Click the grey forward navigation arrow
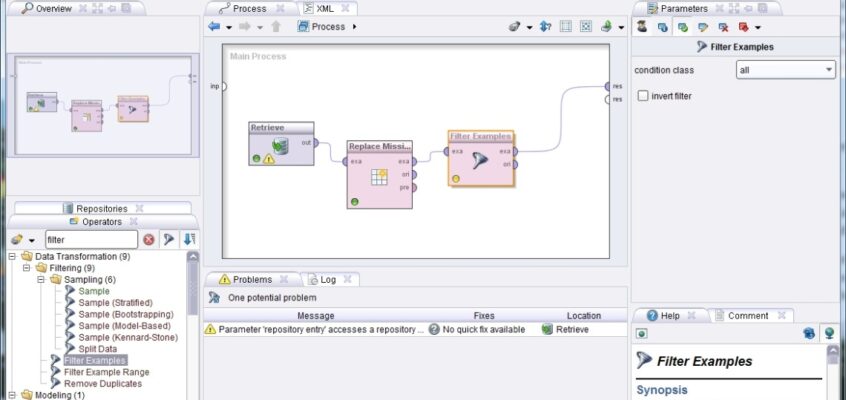Image resolution: width=846 pixels, height=400 pixels. [x=244, y=26]
